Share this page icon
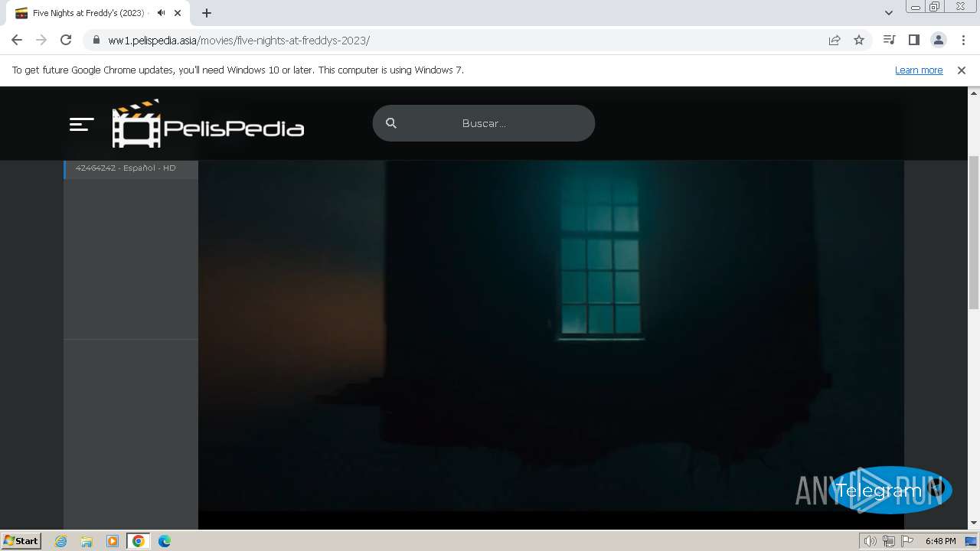The height and width of the screenshot is (551, 980). (835, 41)
